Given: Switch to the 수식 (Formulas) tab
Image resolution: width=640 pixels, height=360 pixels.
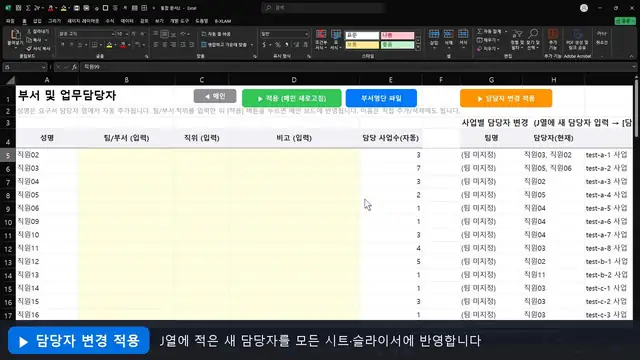Looking at the screenshot, I should pyautogui.click(x=110, y=21).
